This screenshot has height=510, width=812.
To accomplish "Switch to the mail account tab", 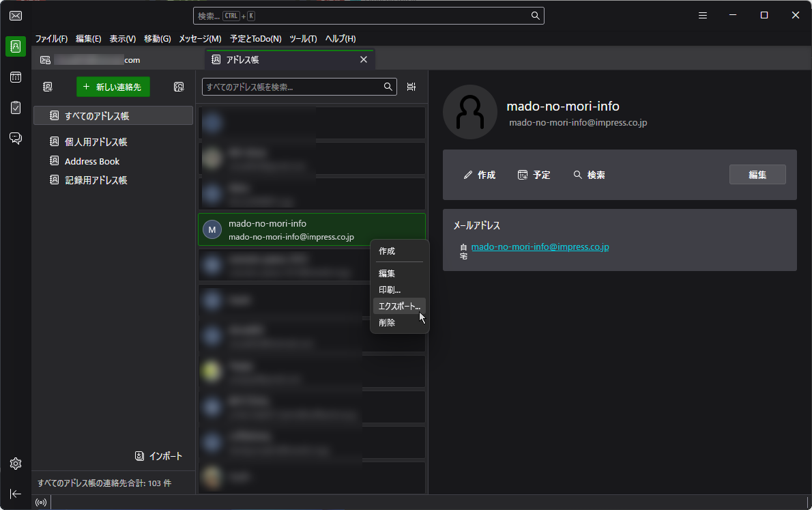I will point(117,59).
